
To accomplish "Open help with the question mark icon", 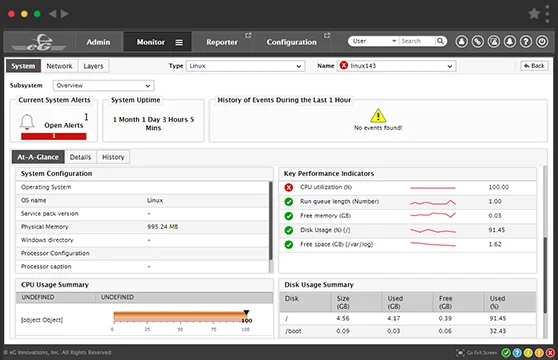I will pyautogui.click(x=526, y=42).
